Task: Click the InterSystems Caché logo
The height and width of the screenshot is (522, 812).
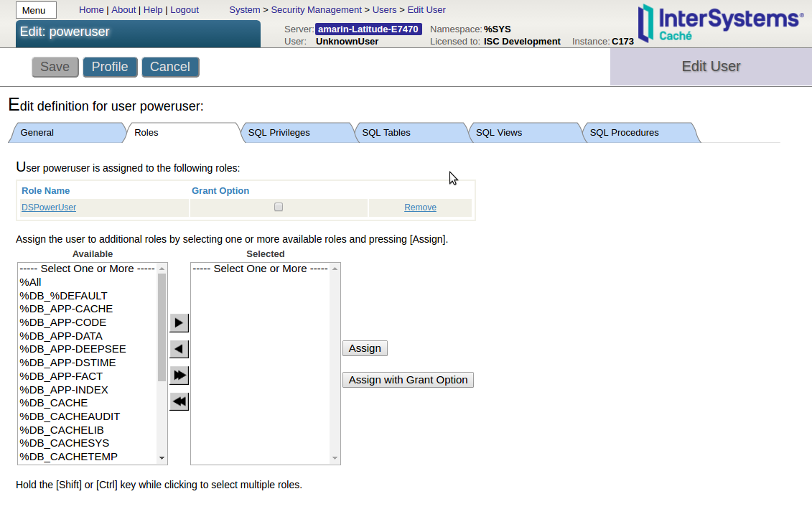Action: tap(720, 23)
